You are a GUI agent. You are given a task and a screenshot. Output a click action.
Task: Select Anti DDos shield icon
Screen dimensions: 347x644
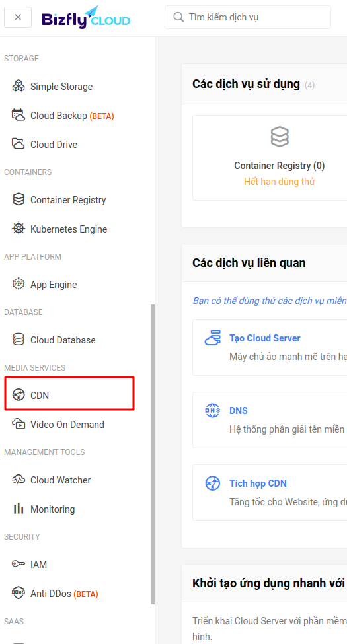(x=19, y=594)
